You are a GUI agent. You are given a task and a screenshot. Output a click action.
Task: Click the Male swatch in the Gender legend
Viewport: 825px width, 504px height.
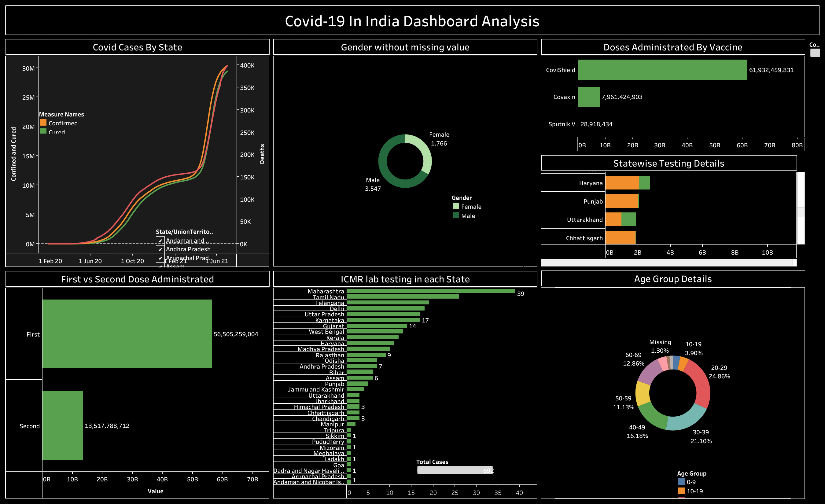(456, 216)
